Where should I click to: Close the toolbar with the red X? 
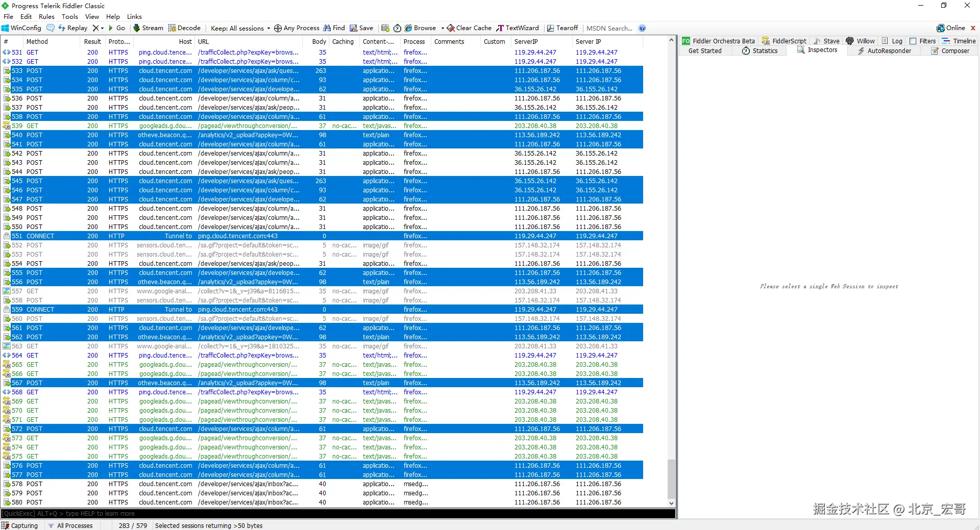tap(973, 28)
